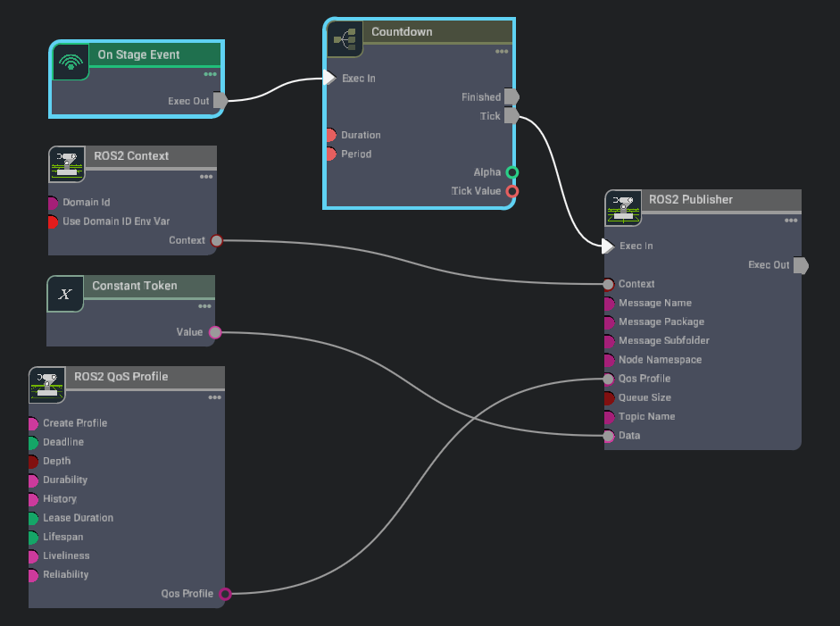The width and height of the screenshot is (840, 626).
Task: Select the Constant Token node header
Action: (x=135, y=286)
